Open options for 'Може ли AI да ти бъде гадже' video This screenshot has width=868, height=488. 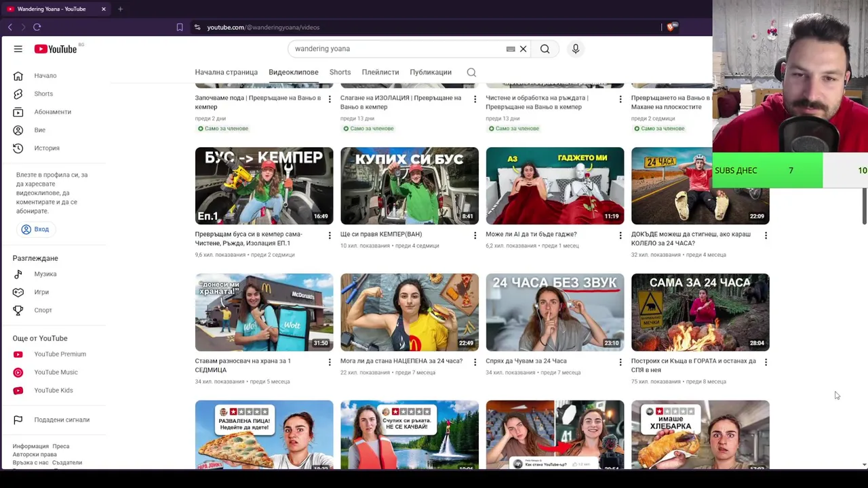pyautogui.click(x=620, y=235)
